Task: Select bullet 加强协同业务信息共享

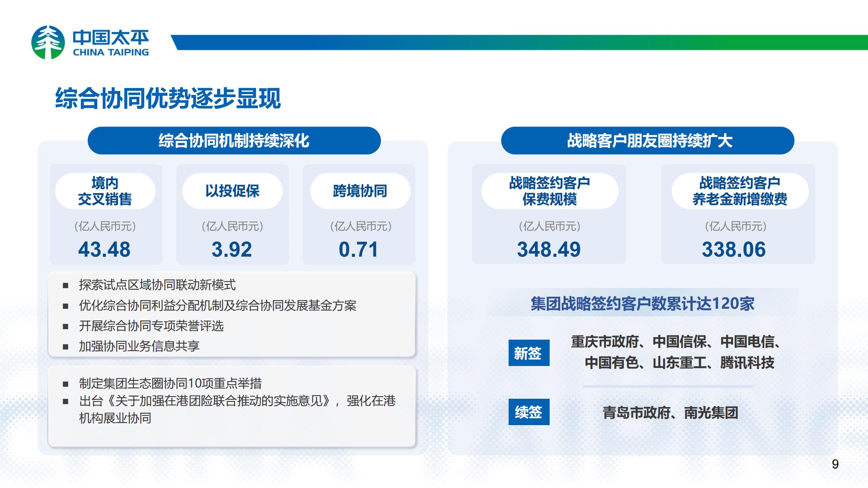Action: pyautogui.click(x=139, y=346)
